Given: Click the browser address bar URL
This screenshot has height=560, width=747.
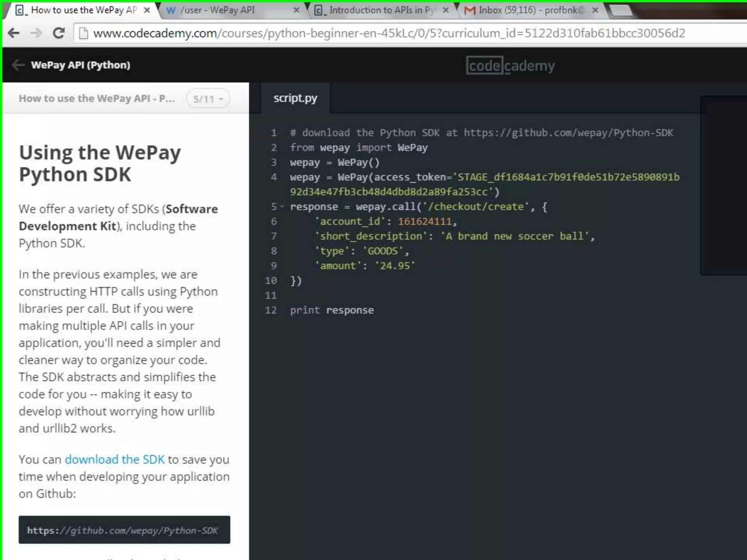Looking at the screenshot, I should [389, 33].
